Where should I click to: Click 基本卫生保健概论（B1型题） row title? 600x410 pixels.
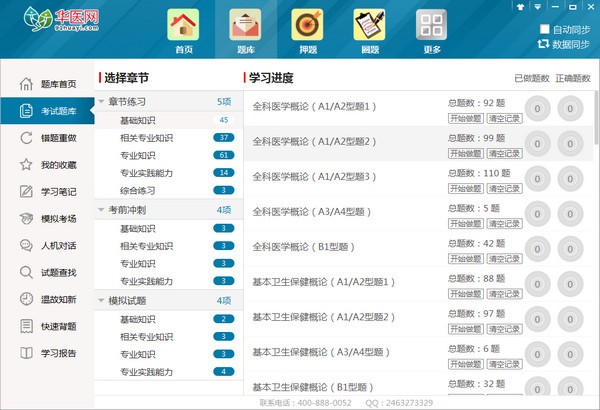[x=313, y=387]
